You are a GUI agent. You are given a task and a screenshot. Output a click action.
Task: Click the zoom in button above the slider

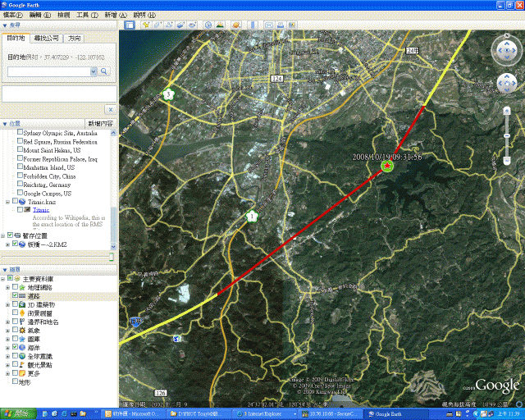click(x=507, y=112)
